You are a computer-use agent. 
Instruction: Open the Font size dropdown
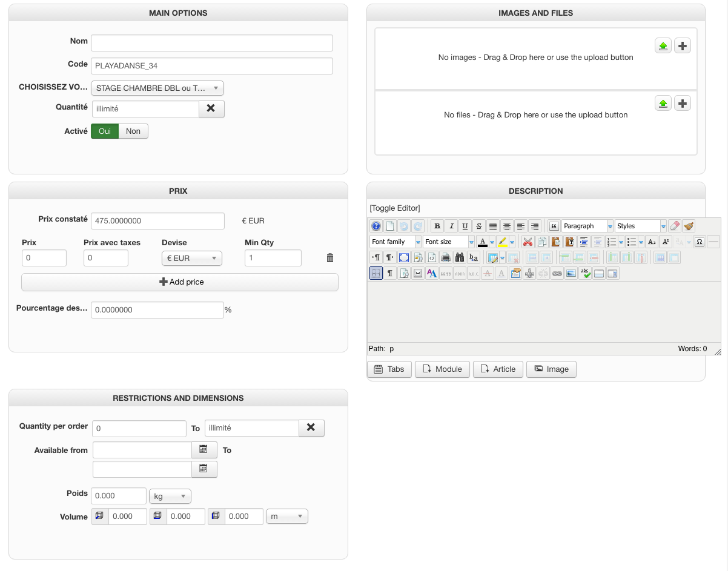tap(449, 242)
